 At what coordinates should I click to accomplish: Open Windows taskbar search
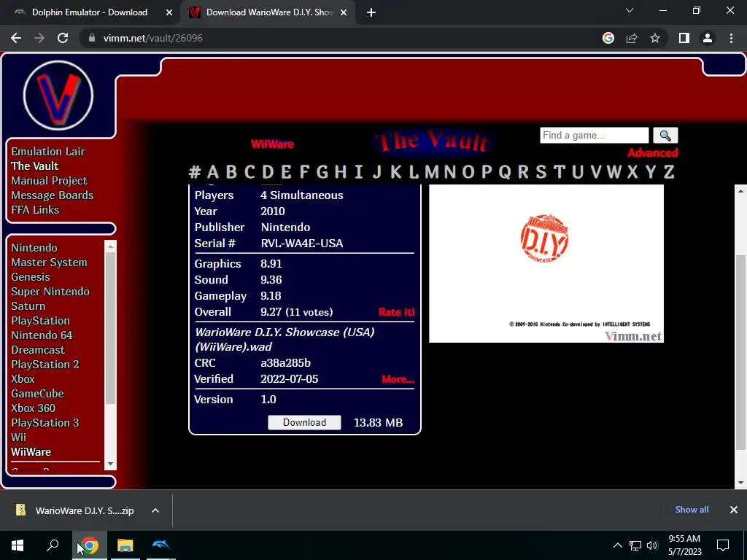[53, 545]
